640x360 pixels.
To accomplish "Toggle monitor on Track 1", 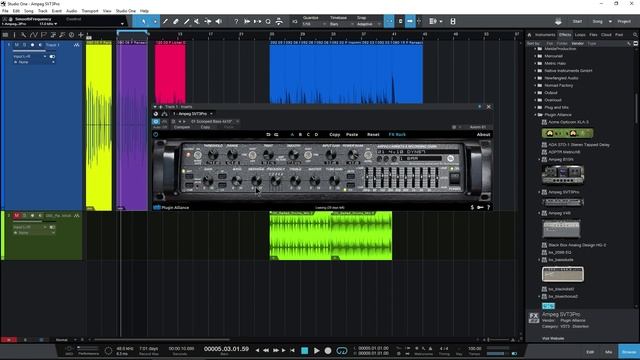I will click(40, 45).
